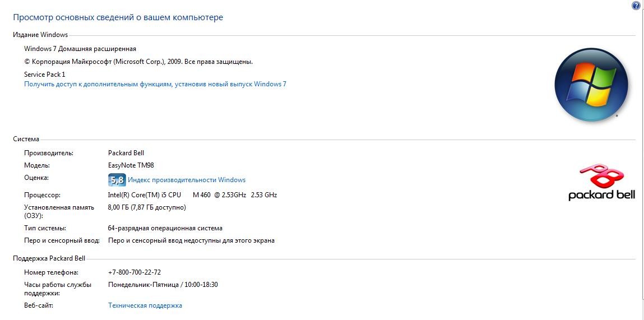Click the blue help question mark icon
The height and width of the screenshot is (320, 644).
pos(636,6)
